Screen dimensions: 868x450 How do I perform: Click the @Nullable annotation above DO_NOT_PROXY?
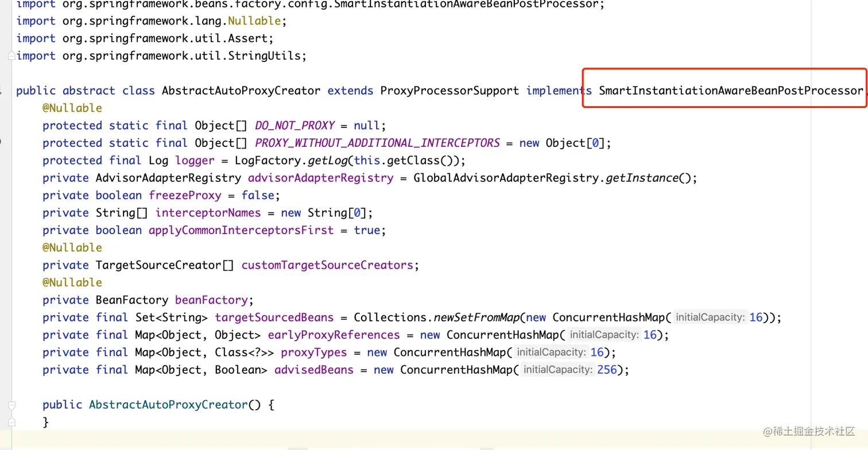72,108
